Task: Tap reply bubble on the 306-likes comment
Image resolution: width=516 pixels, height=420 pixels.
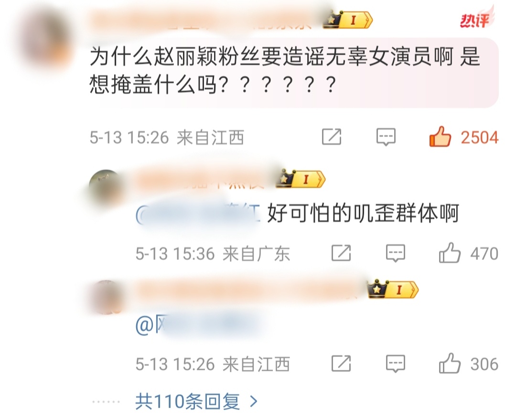Action: point(395,364)
